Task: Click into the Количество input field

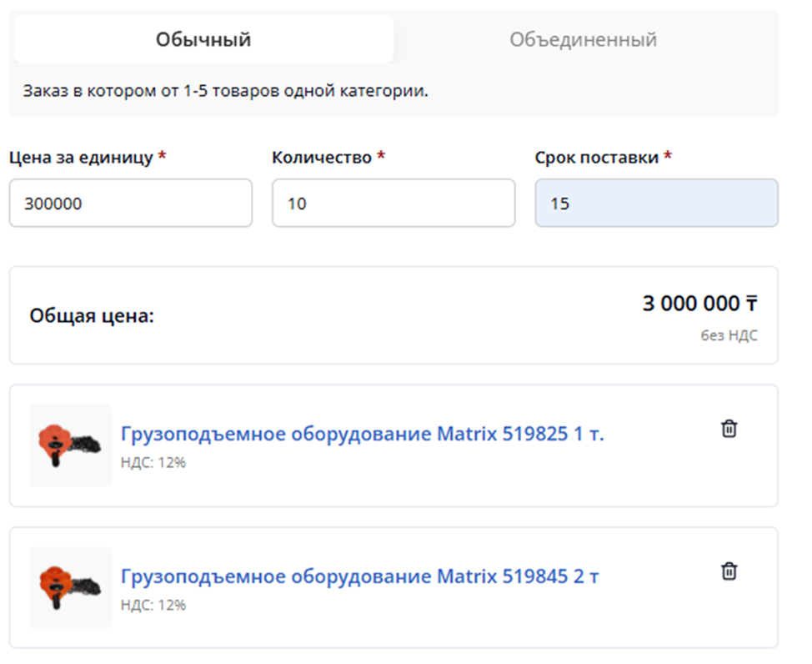Action: coord(393,203)
